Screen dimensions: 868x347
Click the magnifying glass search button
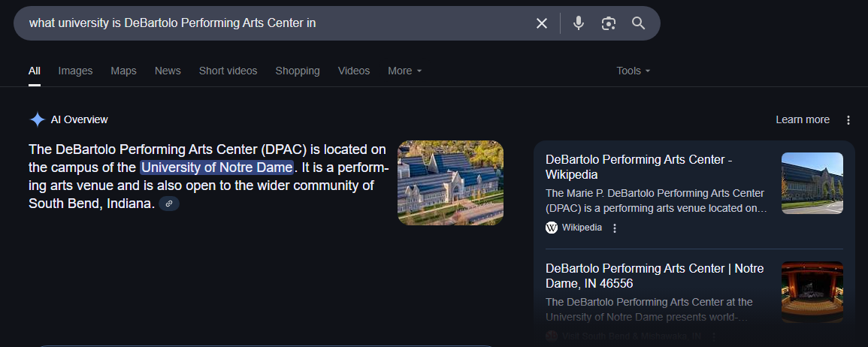tap(638, 23)
